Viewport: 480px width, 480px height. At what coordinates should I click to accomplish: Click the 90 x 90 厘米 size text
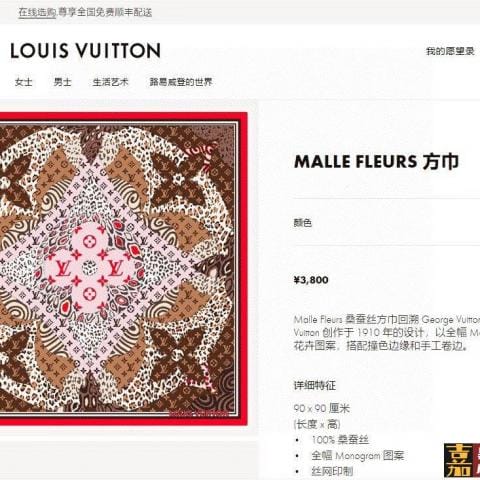pos(322,408)
